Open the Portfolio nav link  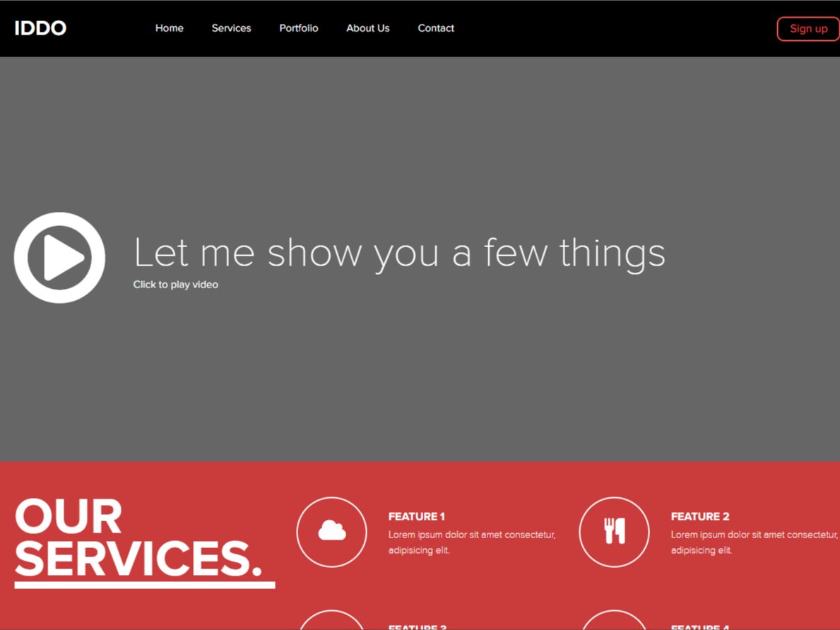click(x=298, y=28)
